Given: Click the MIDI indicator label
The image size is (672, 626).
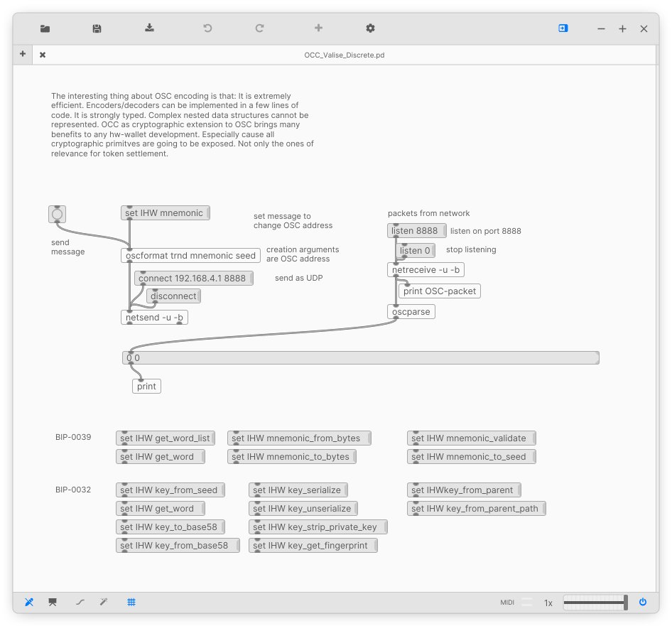Looking at the screenshot, I should (507, 603).
